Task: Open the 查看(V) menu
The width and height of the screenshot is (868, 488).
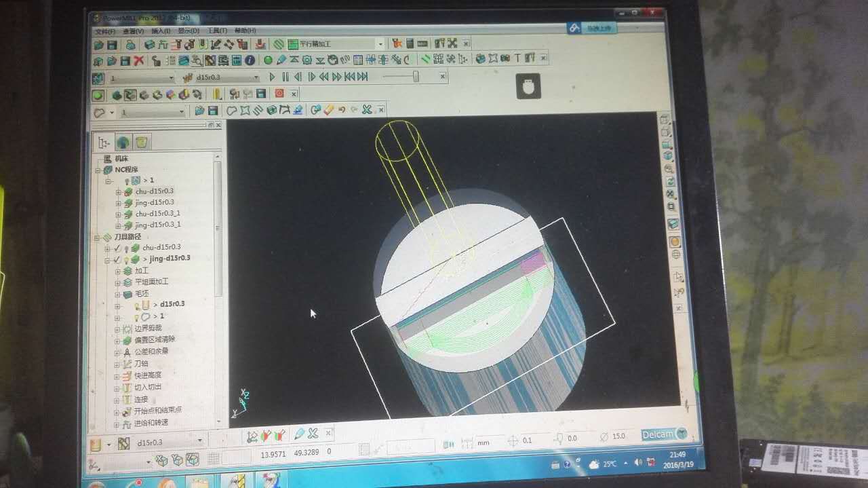Action: [x=134, y=31]
